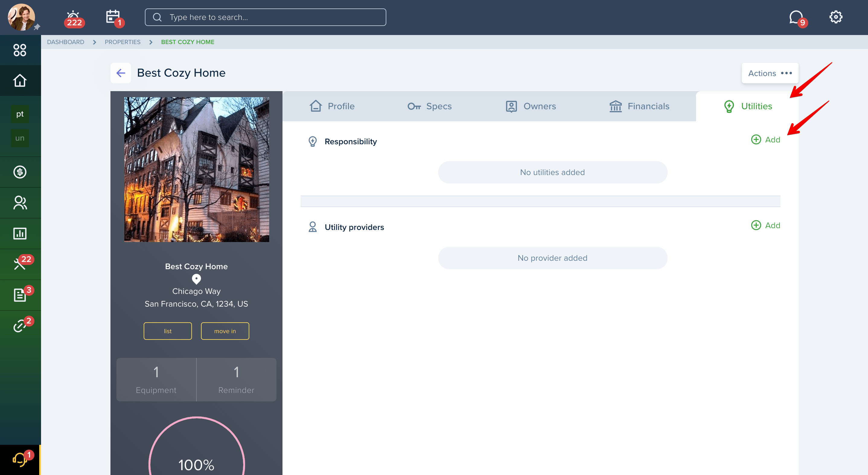Go back using the left arrow button
This screenshot has height=475, width=868.
click(121, 73)
